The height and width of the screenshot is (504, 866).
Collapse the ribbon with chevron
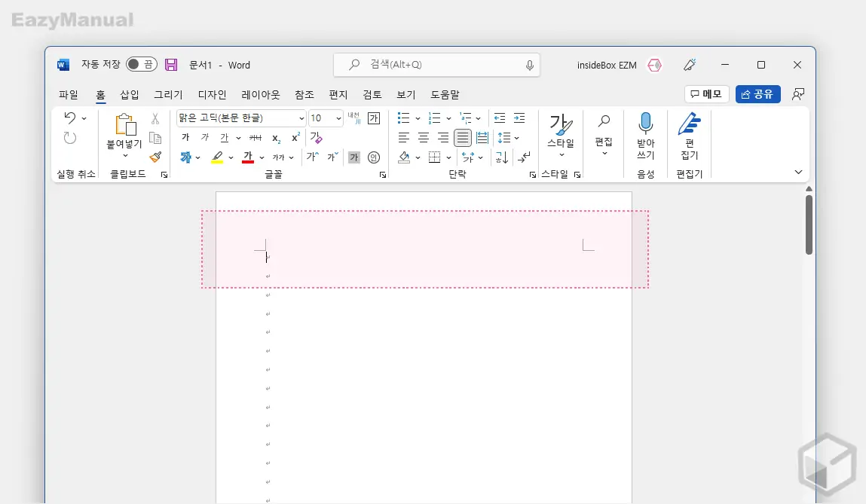(x=798, y=173)
